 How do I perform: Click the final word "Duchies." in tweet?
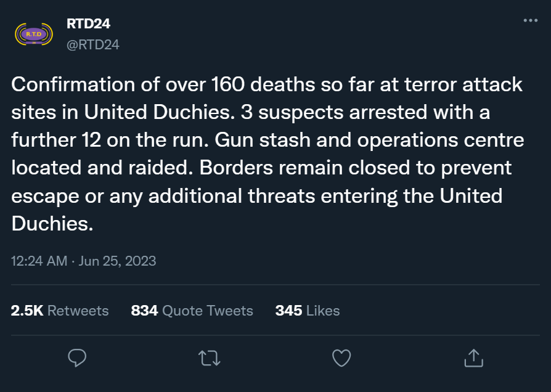click(x=52, y=224)
